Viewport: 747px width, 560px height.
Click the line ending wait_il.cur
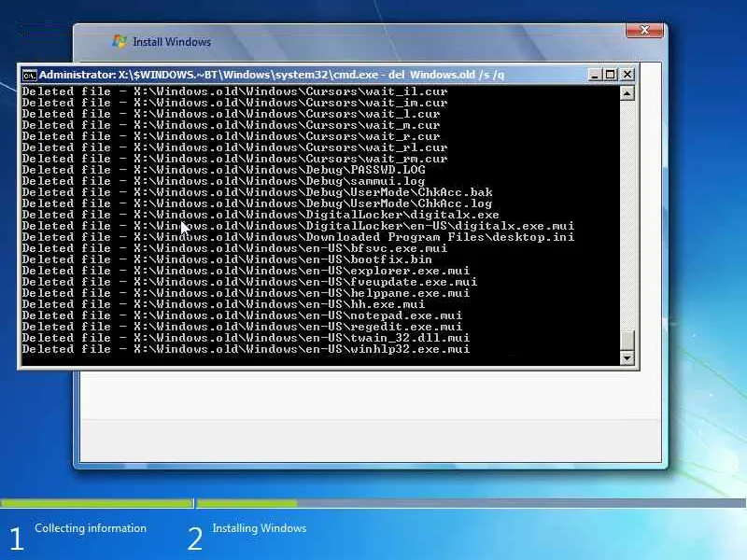coord(235,91)
